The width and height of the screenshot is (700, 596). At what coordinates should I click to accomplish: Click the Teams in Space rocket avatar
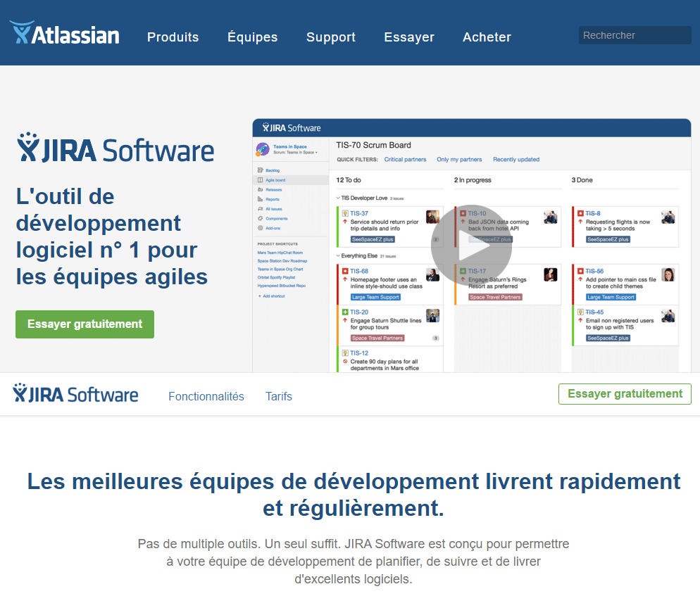click(x=262, y=149)
